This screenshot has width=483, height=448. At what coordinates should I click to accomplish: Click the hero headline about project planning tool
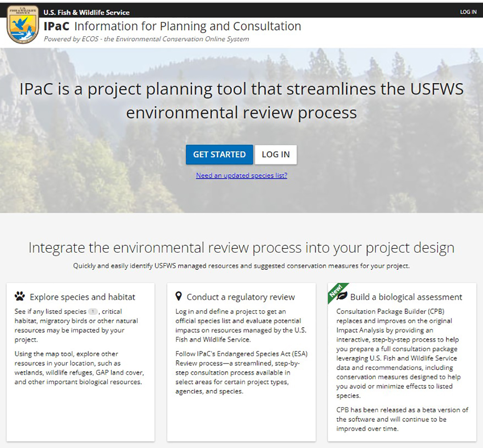click(242, 101)
